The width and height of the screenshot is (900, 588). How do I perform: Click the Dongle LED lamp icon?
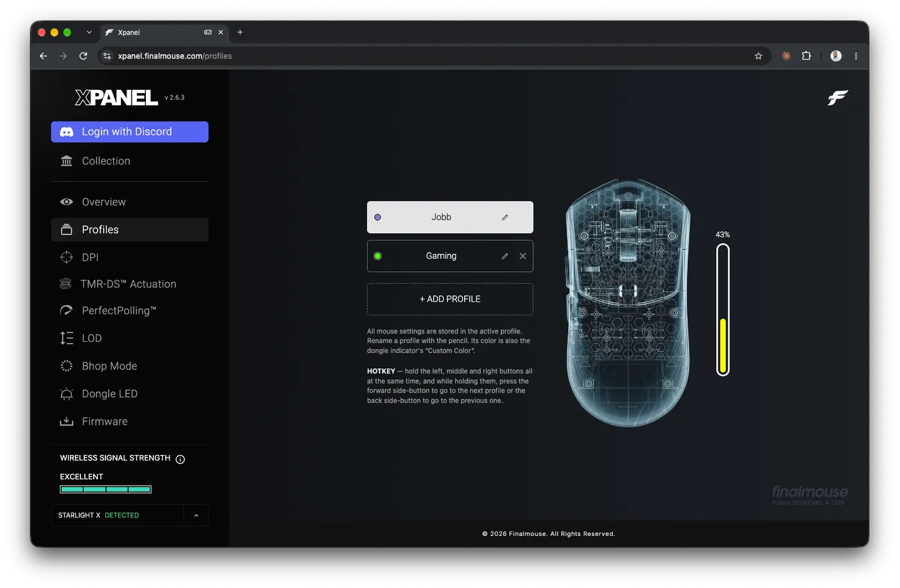tap(66, 394)
